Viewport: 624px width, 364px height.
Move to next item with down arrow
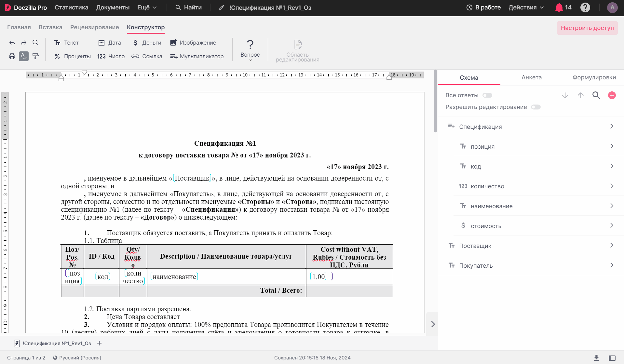(x=565, y=95)
